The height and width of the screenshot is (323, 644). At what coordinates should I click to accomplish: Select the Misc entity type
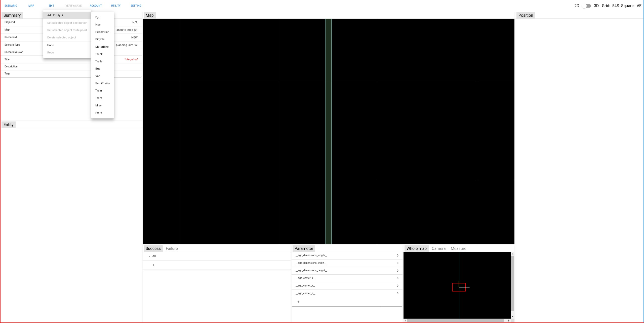[99, 105]
